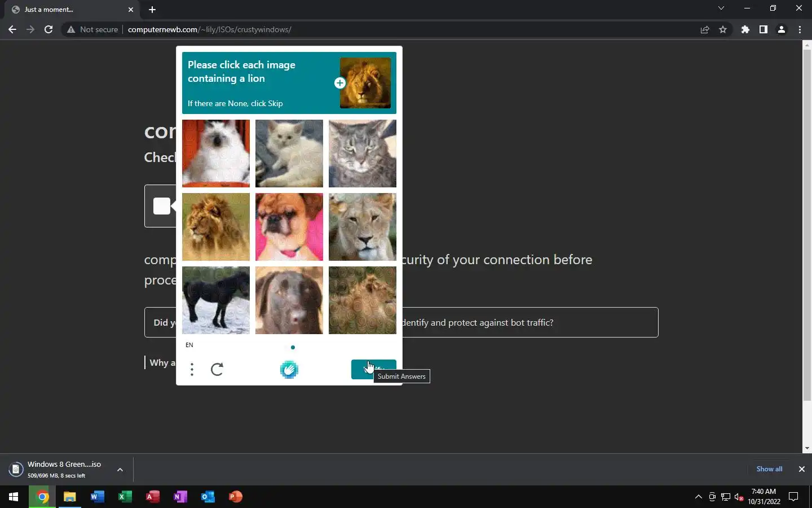Click the hCaptcha hand logo
Screen dimensions: 812x508
(289, 370)
